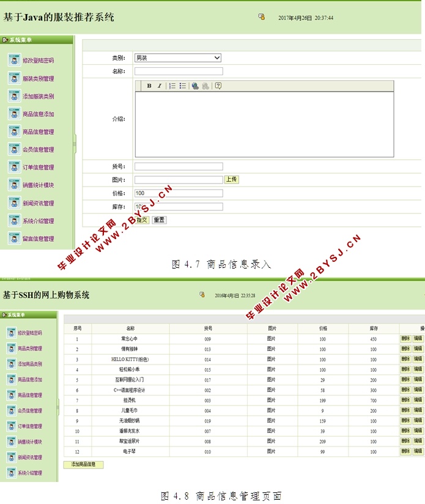425x504 pixels.
Task: Delete the 电子琴 row
Action: [405, 451]
